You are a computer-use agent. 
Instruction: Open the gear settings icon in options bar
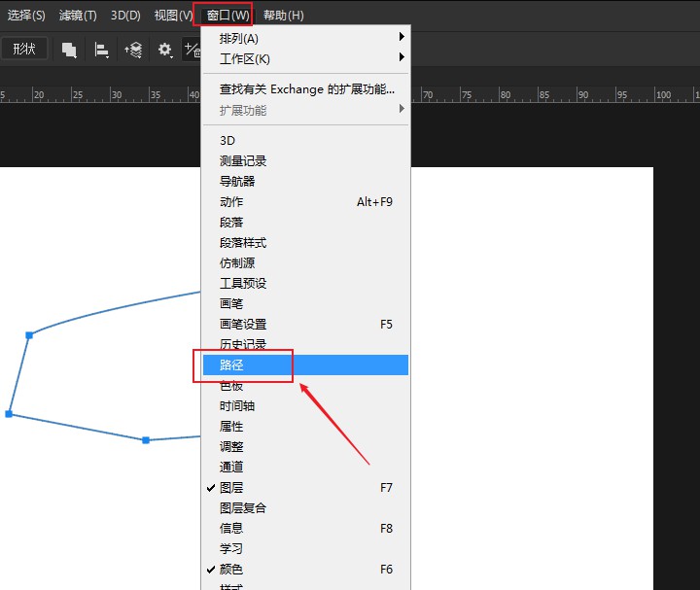pyautogui.click(x=165, y=50)
